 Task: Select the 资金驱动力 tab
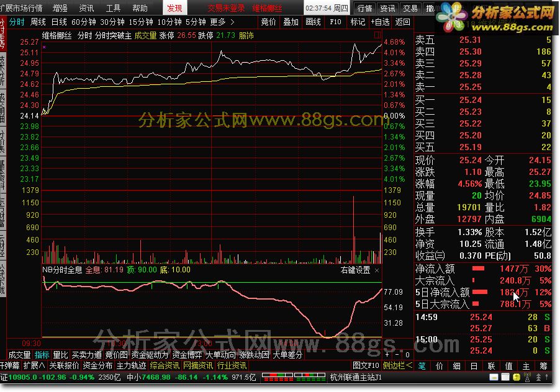(x=150, y=355)
